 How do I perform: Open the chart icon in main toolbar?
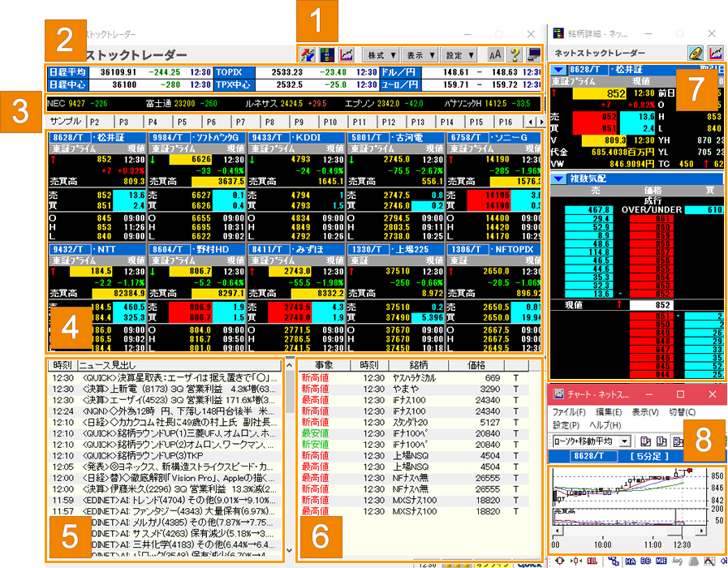pos(347,54)
